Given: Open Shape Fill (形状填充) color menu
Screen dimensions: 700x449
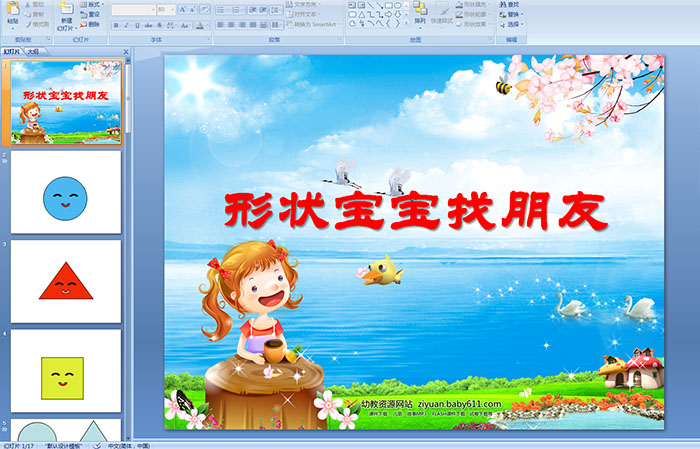Looking at the screenshot, I should (x=475, y=4).
